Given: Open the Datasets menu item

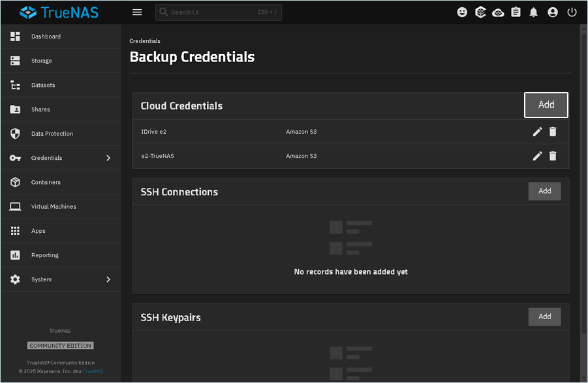Looking at the screenshot, I should coord(61,85).
